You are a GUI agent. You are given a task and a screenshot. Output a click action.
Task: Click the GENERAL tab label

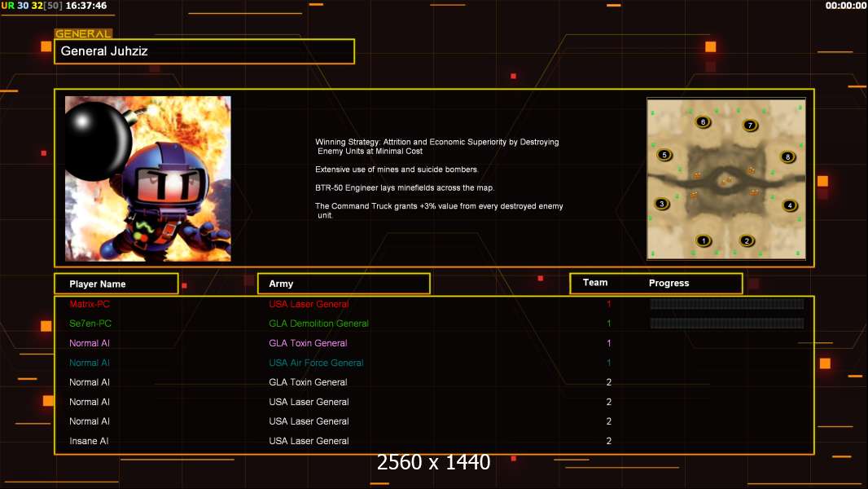click(83, 33)
